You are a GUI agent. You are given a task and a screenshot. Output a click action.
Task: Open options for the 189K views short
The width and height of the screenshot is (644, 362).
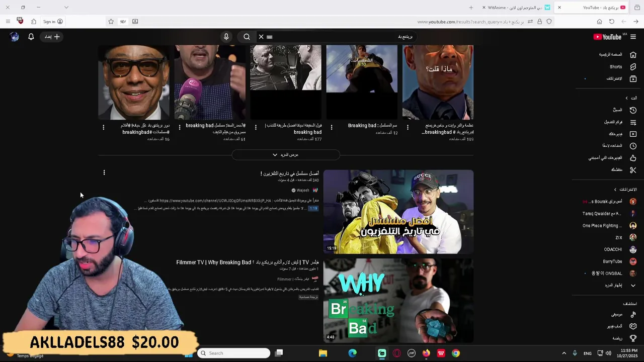point(408,127)
